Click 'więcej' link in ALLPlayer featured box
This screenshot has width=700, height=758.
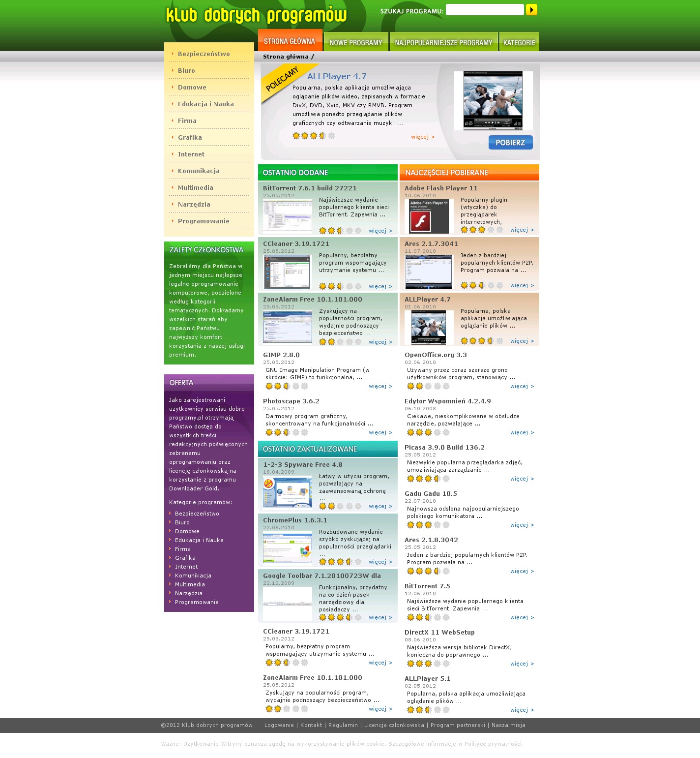(423, 137)
